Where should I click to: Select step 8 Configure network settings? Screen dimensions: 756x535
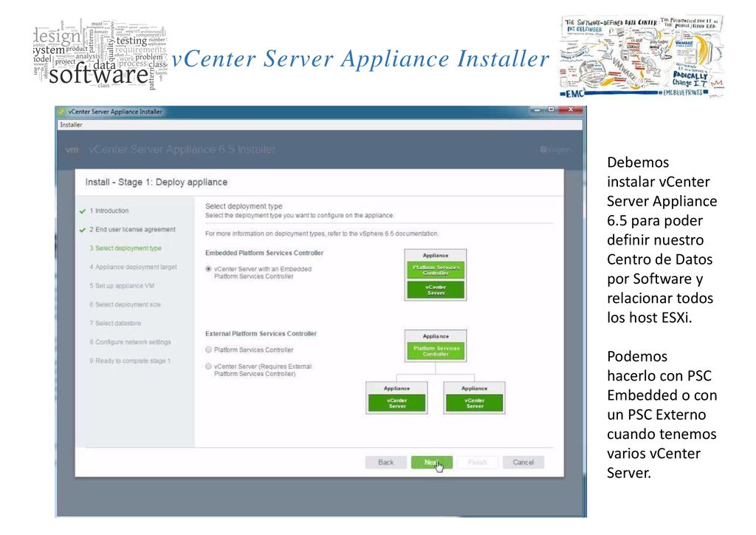coord(130,342)
